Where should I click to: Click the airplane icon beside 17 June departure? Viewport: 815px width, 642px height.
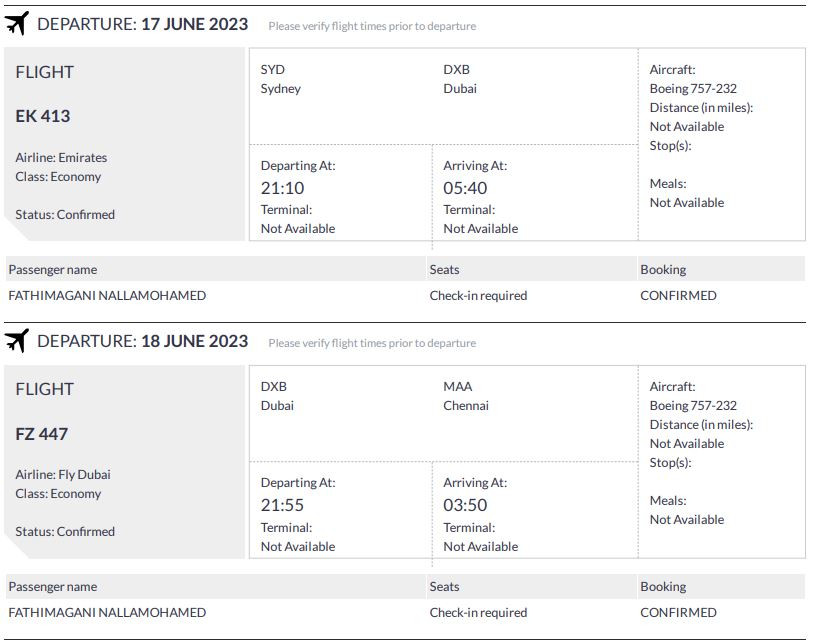pyautogui.click(x=17, y=24)
